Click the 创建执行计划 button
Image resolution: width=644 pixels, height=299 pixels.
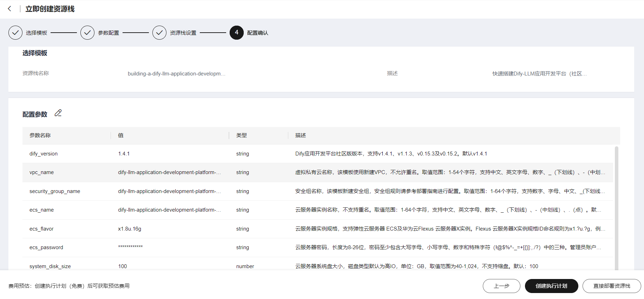coord(551,286)
